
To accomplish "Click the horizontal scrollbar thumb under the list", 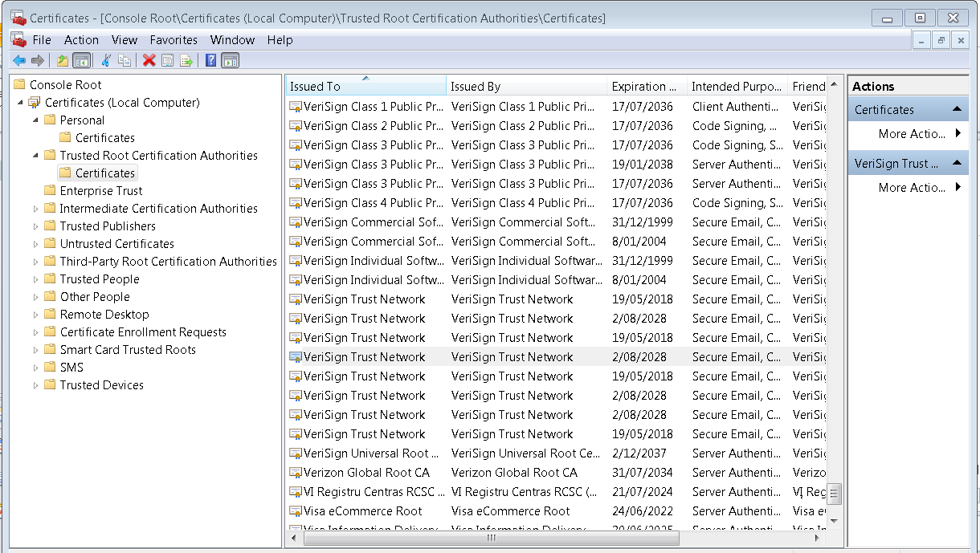I will pos(492,538).
